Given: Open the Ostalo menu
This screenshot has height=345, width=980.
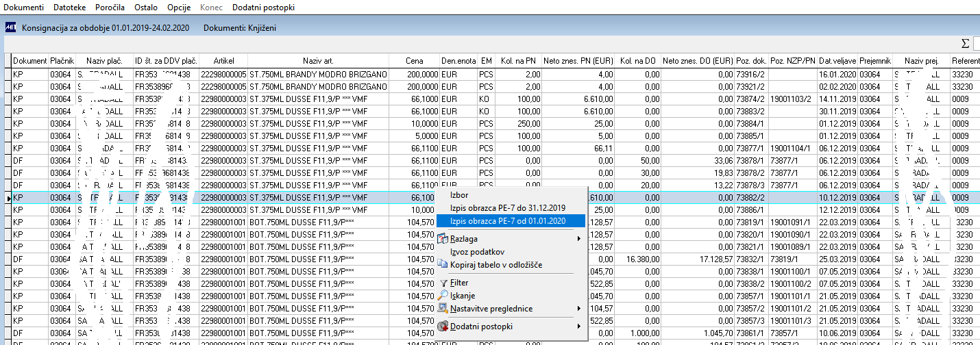Looking at the screenshot, I should click(145, 8).
